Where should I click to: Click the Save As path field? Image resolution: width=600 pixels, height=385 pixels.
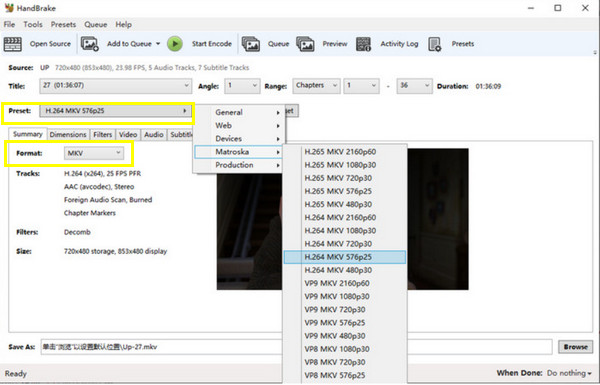[x=161, y=347]
